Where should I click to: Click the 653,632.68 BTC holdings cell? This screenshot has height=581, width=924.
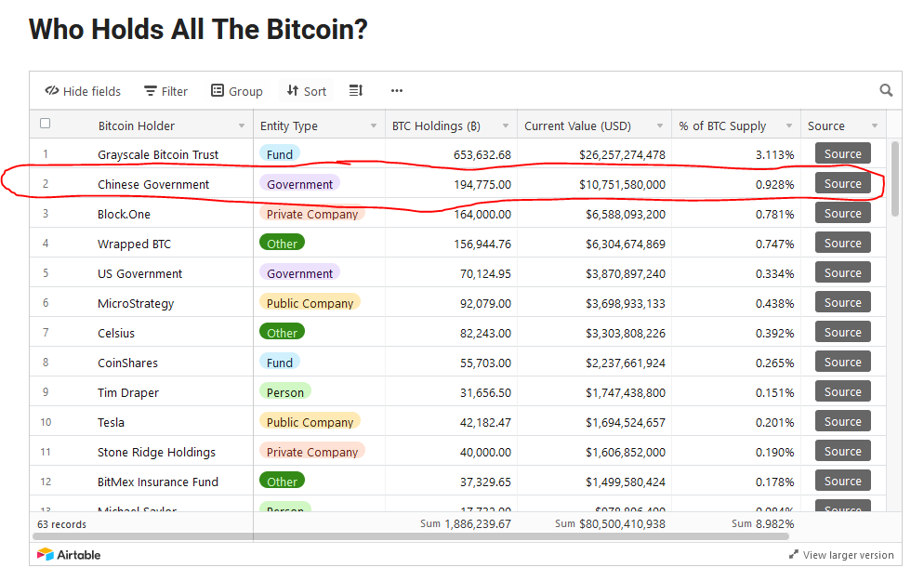(452, 154)
